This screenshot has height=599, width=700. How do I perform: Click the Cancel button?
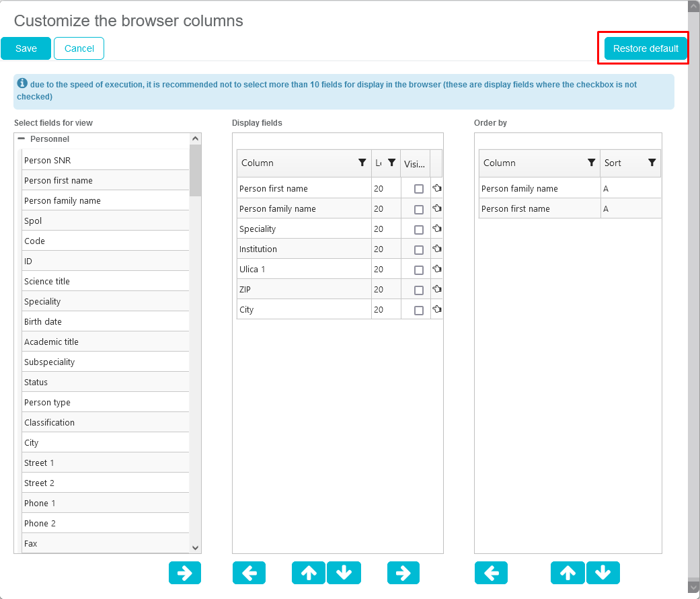click(x=79, y=48)
